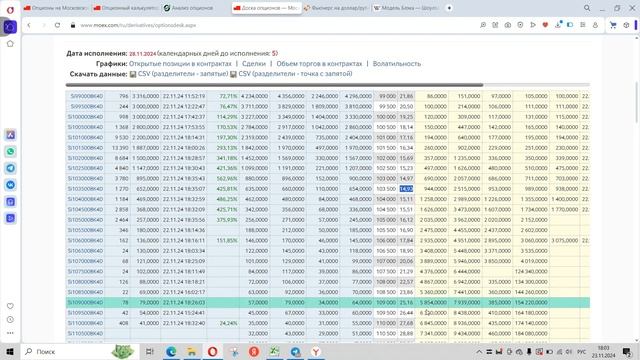Viewport: 640px width, 360px height.
Task: Open the "Волатильность" chart link
Action: (x=396, y=64)
